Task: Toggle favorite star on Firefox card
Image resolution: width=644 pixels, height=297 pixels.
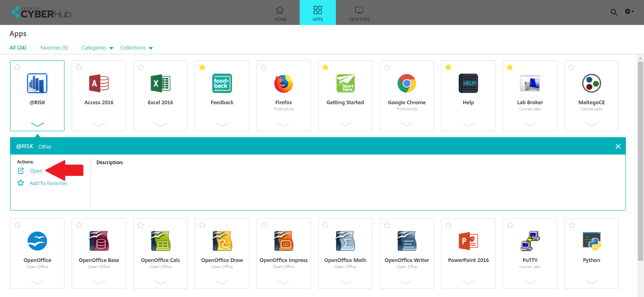Action: coord(264,67)
